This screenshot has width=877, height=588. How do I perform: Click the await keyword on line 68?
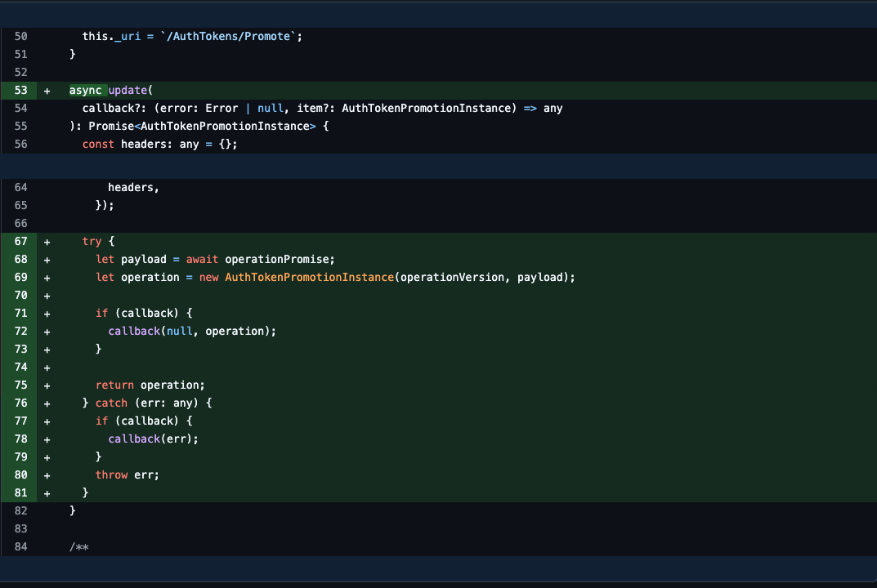point(202,260)
